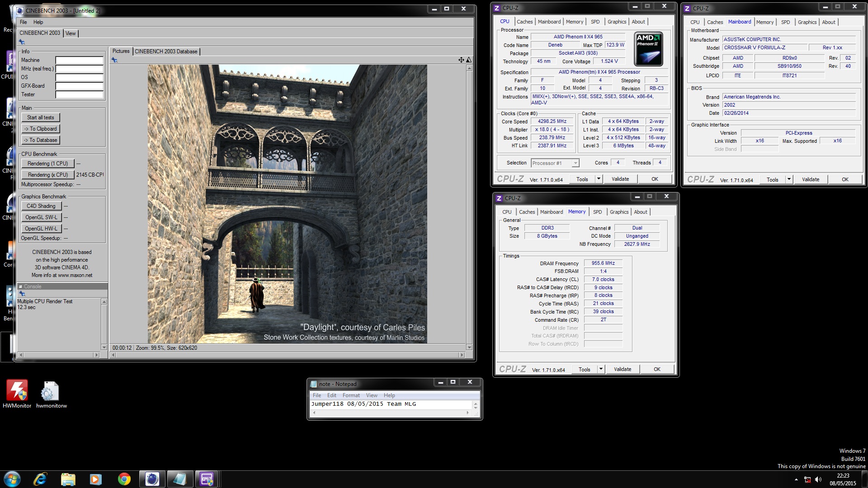Screen dimensions: 868x488
Task: Open Format menu in Notepad
Action: [351, 395]
